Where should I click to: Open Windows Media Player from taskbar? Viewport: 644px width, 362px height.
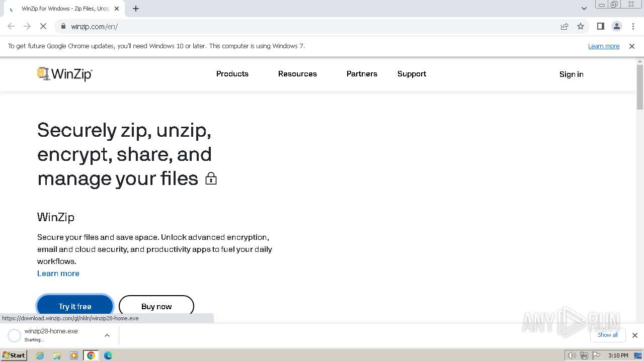tap(74, 355)
